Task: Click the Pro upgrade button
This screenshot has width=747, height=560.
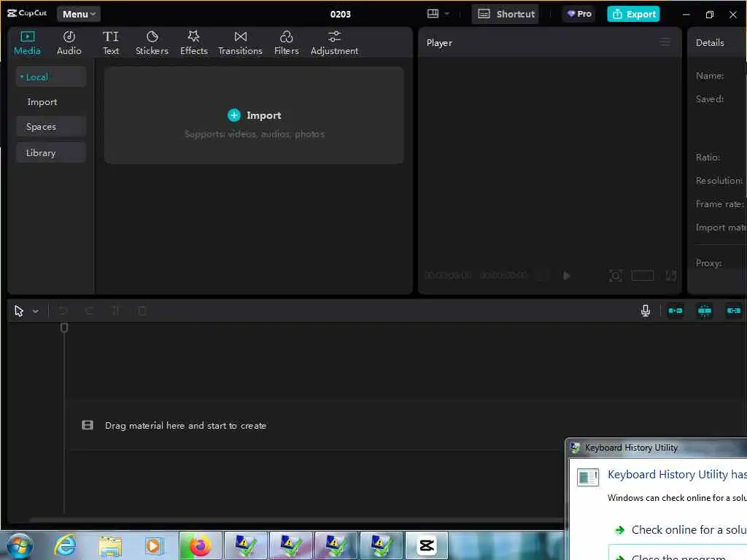Action: click(x=579, y=14)
